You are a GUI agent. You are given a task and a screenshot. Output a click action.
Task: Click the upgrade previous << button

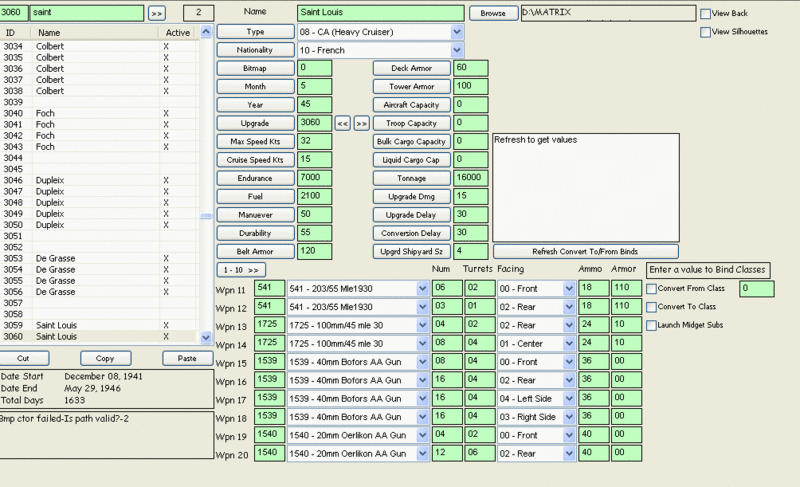(342, 123)
